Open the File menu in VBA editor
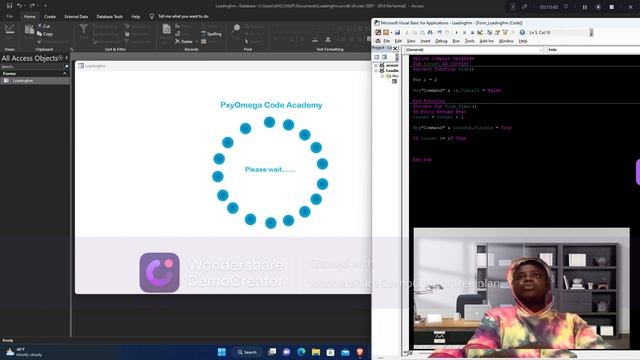 pyautogui.click(x=386, y=41)
